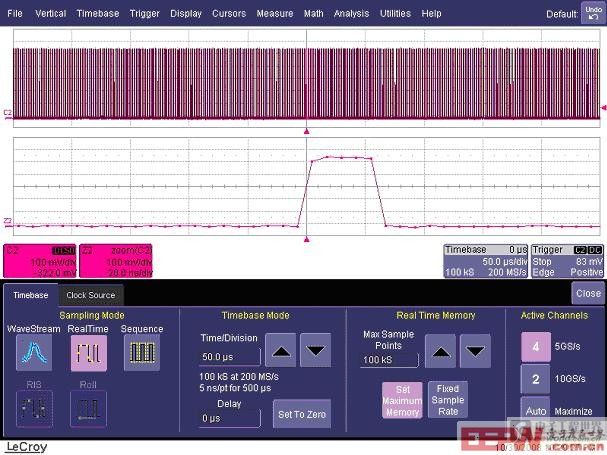Click the Delay input field

click(x=229, y=418)
